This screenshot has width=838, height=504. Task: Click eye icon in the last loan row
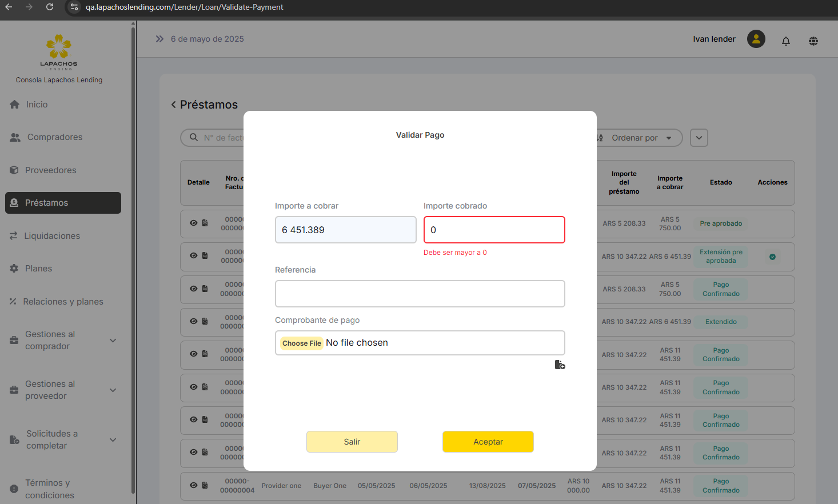tap(194, 485)
